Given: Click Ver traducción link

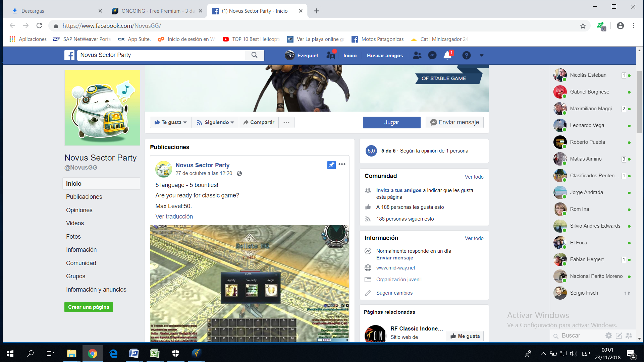Looking at the screenshot, I should pos(174,217).
